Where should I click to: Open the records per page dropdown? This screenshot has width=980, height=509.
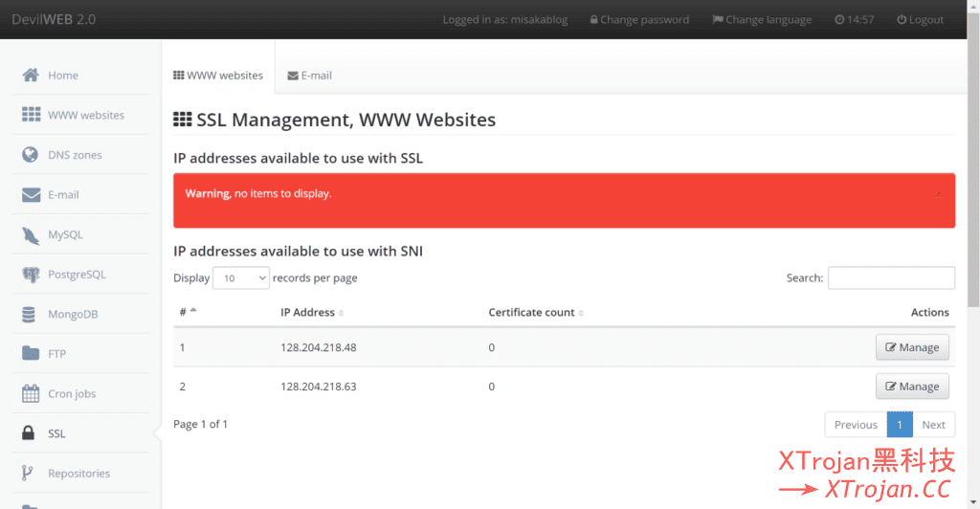[x=241, y=278]
